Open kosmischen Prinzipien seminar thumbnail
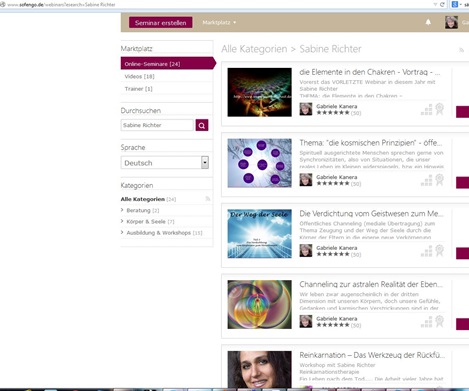Screen dimensions: 469x391 pyautogui.click(x=260, y=163)
